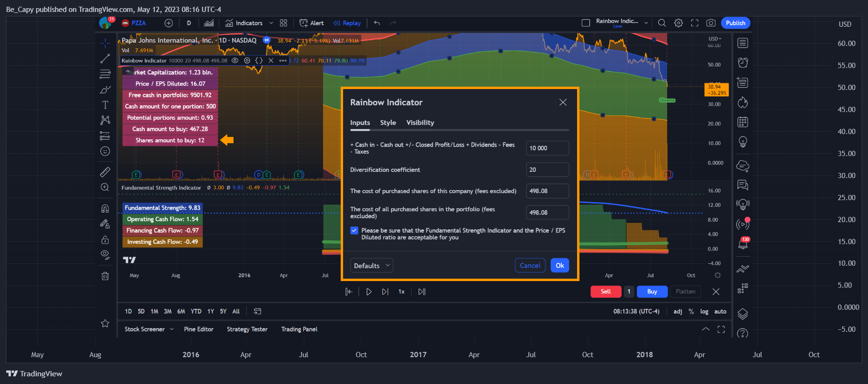Enter fullscreen mode
This screenshot has width=868, height=384.
pos(695,23)
